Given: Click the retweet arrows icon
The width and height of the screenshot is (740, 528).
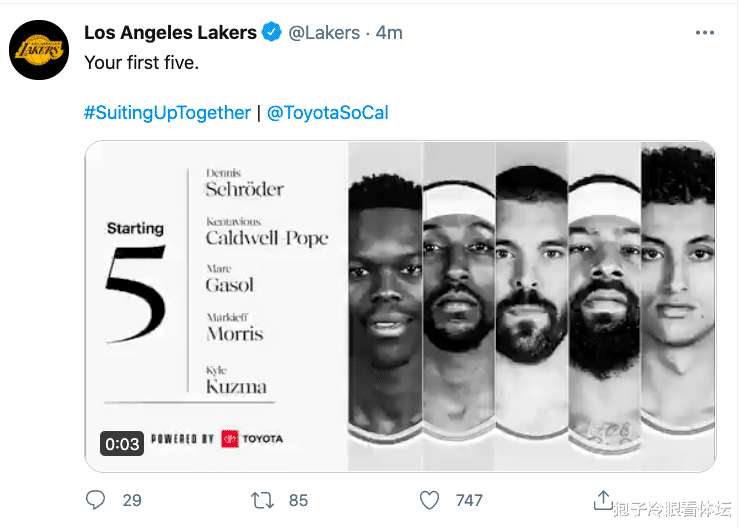Looking at the screenshot, I should 263,499.
